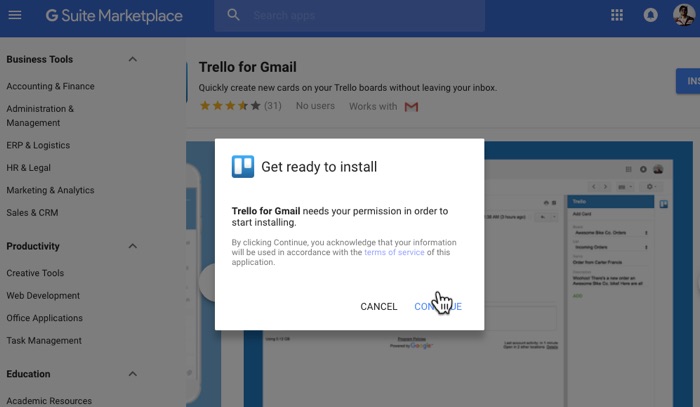Click the Gmail icon next to Works with
This screenshot has height=407, width=700.
pyautogui.click(x=411, y=107)
